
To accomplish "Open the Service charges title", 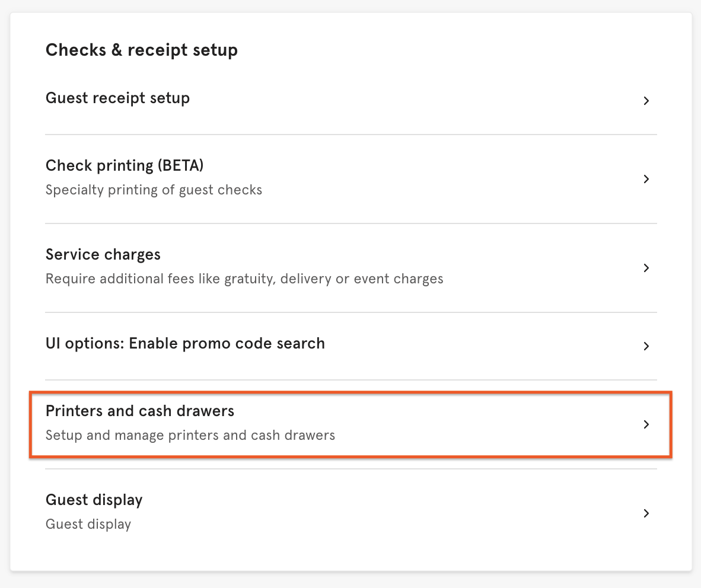I will pos(103,254).
